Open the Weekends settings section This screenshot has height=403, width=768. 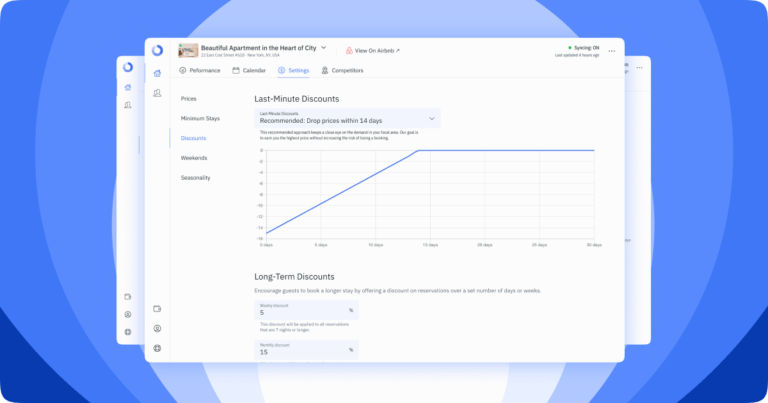pos(194,158)
